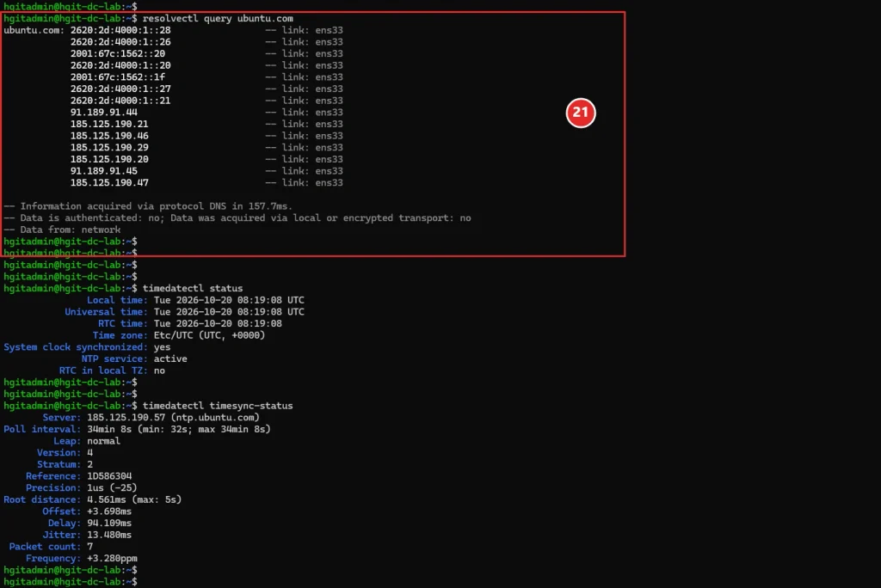Select the 'ubuntu.com:' result label

pos(34,30)
